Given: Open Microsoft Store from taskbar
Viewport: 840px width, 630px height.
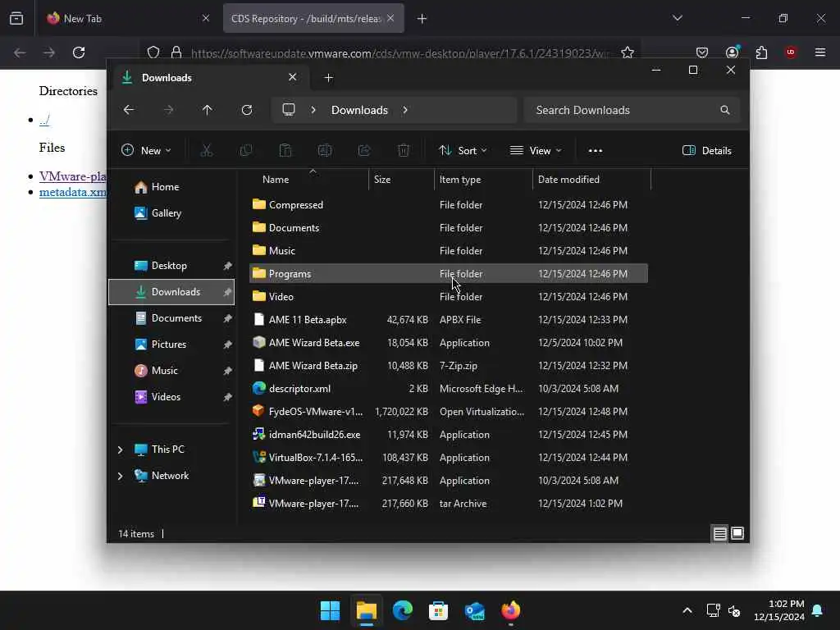Looking at the screenshot, I should pyautogui.click(x=438, y=610).
